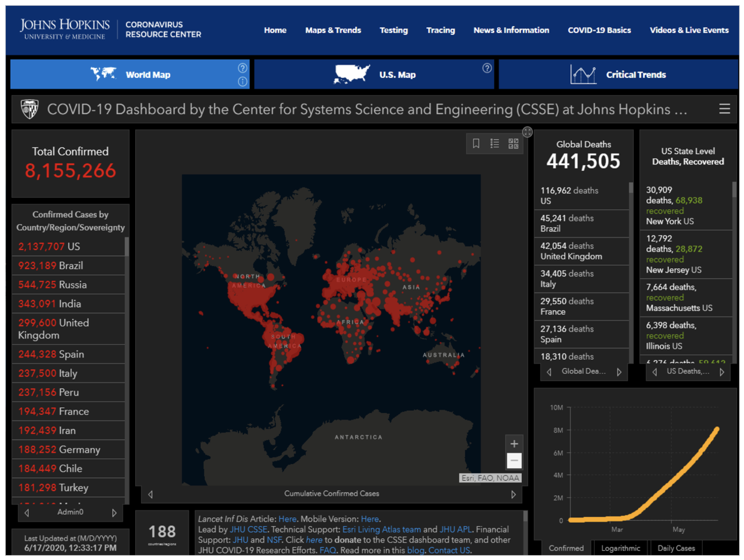Select the Logarithmic chart tab
744x560 pixels.
(x=621, y=548)
